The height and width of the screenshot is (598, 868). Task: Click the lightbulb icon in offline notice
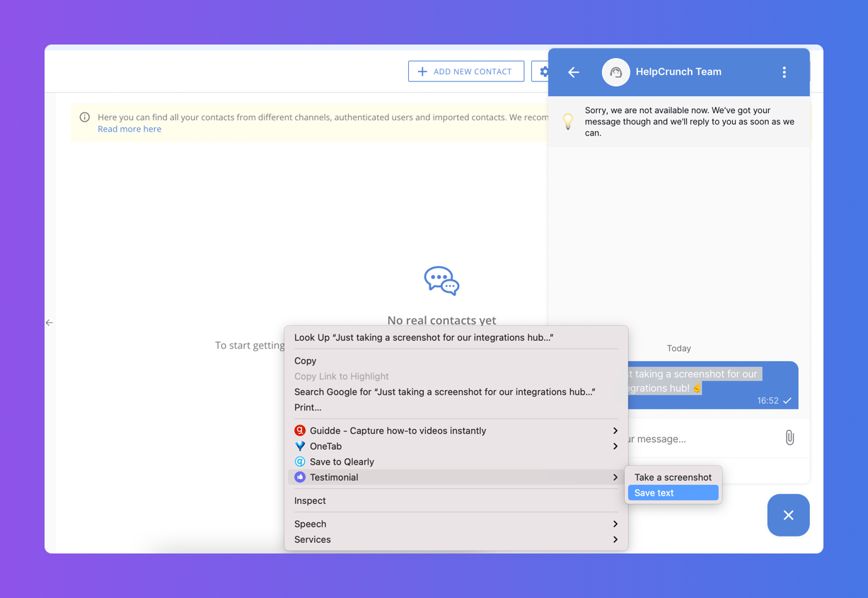click(567, 121)
